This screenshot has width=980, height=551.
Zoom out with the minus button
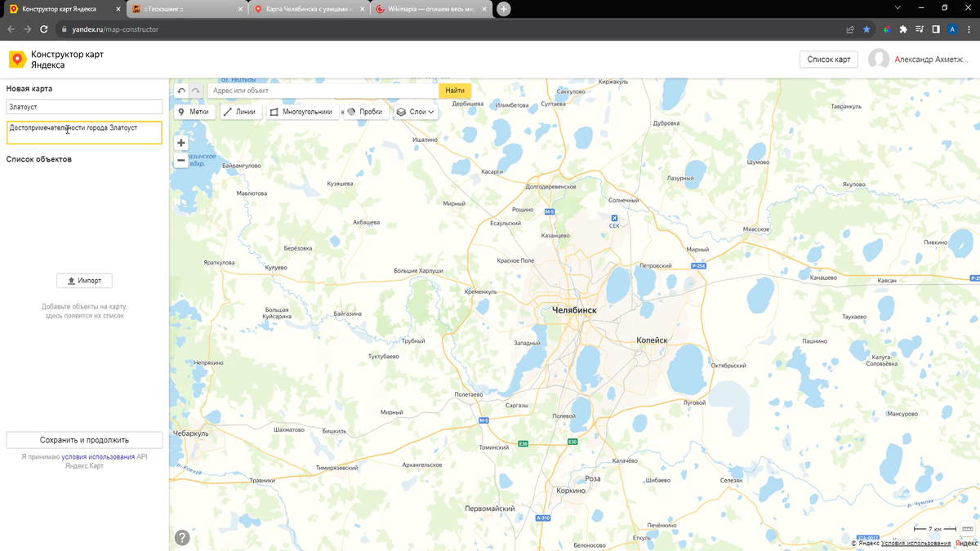(181, 161)
